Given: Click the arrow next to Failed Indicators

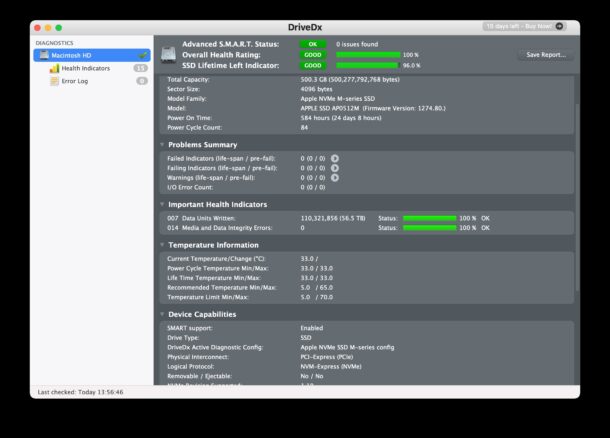Looking at the screenshot, I should tap(335, 158).
